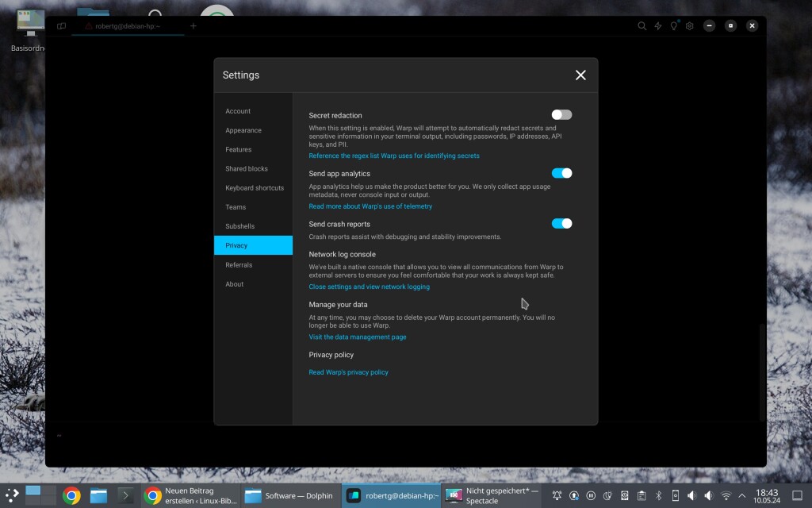
Task: Switch to the Appearance settings section
Action: (253, 130)
